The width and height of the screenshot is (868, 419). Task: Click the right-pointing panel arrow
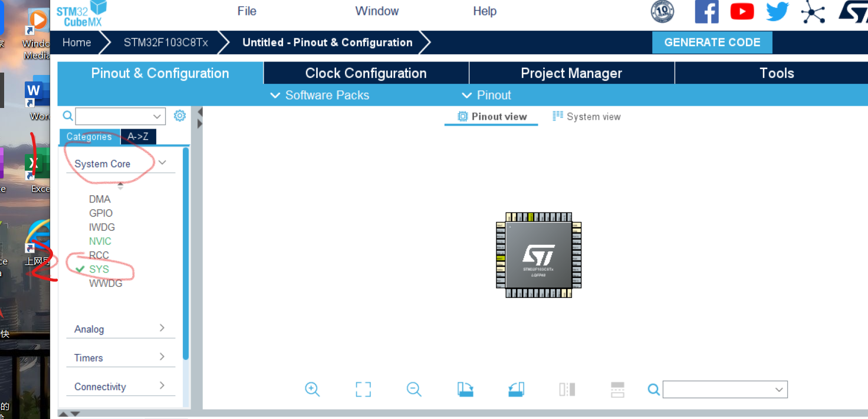click(200, 124)
